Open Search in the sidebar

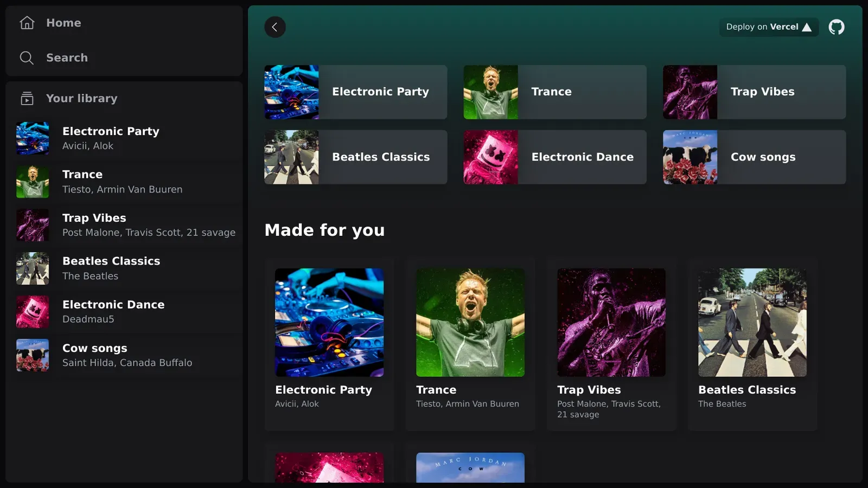coord(67,58)
